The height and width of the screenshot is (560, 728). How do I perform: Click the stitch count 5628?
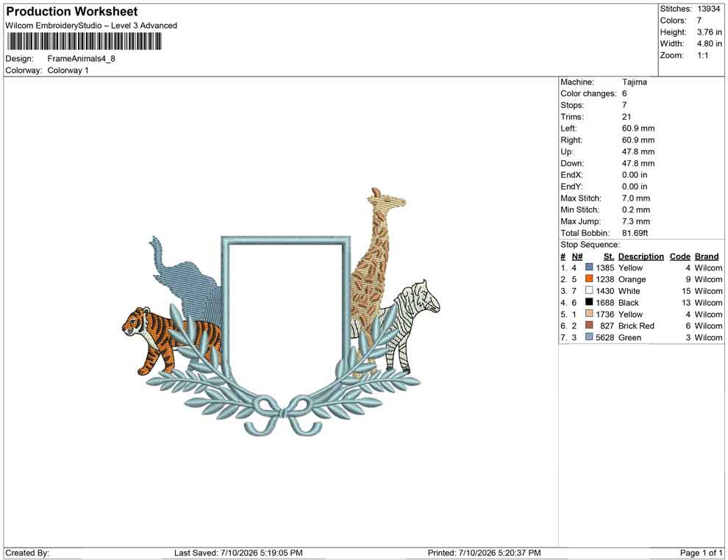(605, 337)
